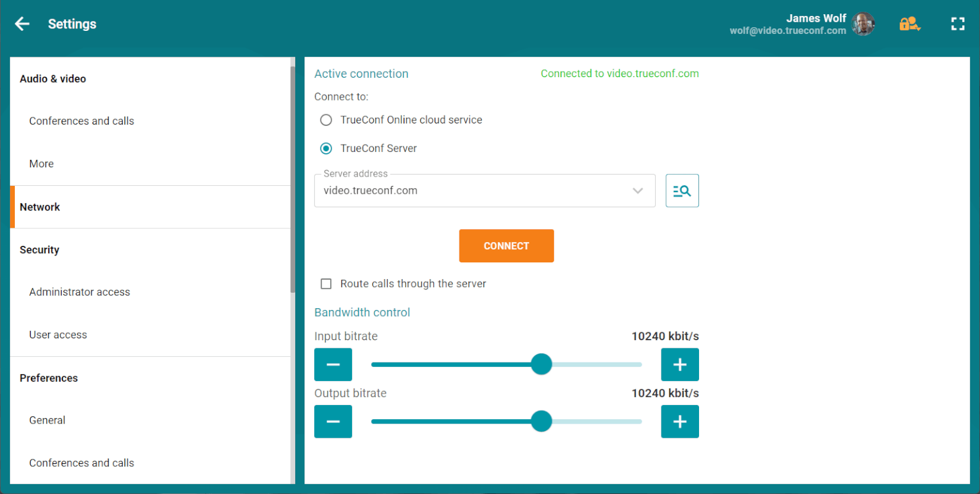
Task: Click the Bandwidth control heading
Action: tap(362, 312)
